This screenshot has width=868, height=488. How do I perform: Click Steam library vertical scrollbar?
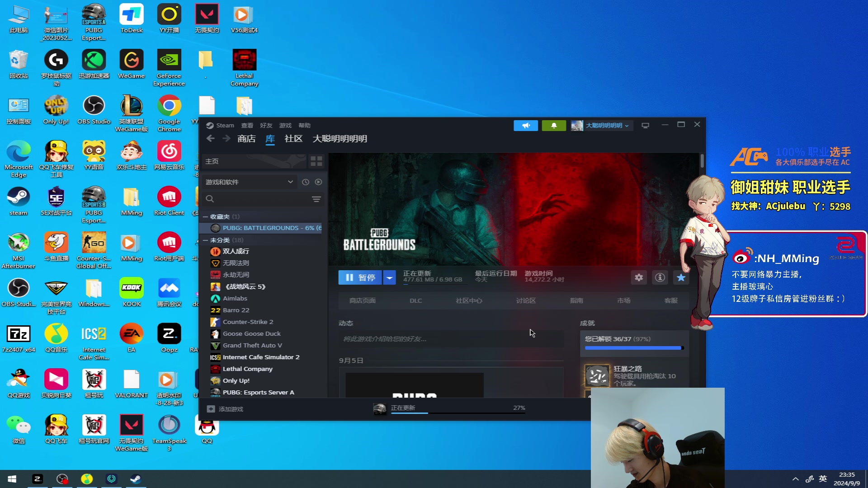(x=702, y=161)
